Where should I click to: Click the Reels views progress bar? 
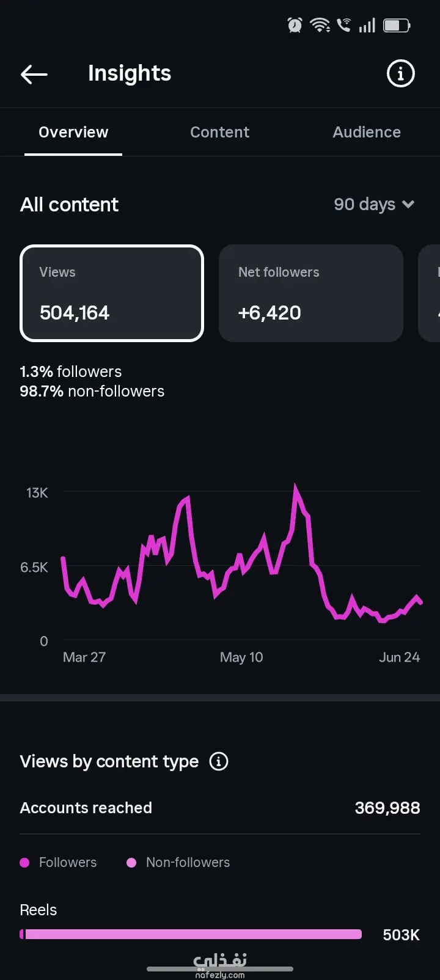191,934
